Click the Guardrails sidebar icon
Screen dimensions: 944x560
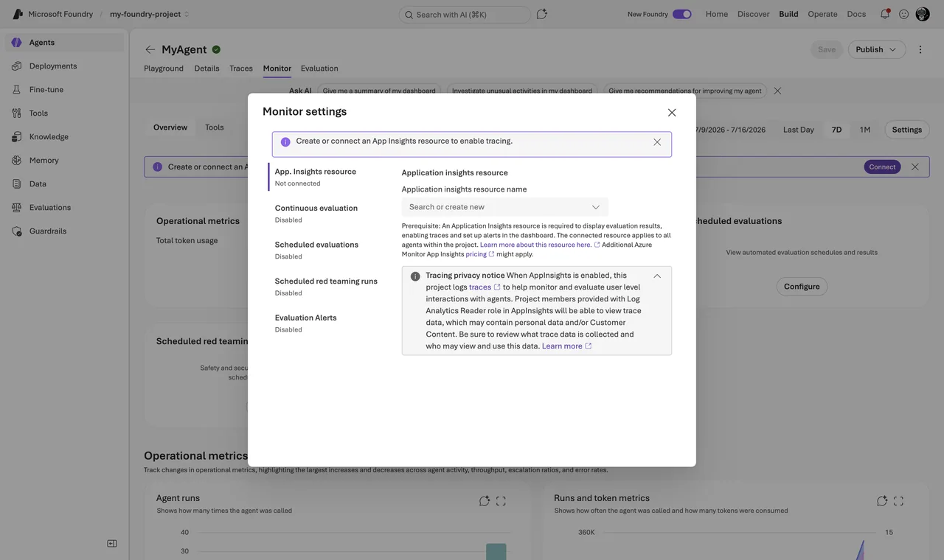[17, 231]
